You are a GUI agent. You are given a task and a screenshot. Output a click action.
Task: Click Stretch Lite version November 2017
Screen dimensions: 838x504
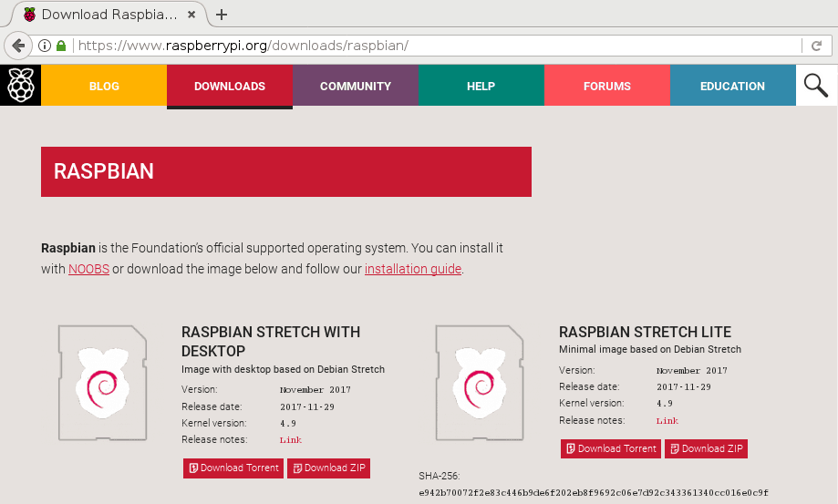[x=691, y=371]
